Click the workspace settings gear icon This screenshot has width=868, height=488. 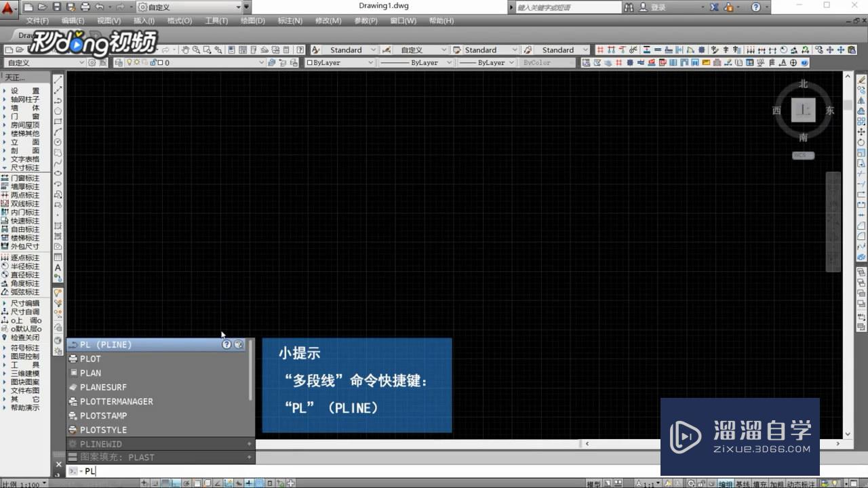point(92,62)
